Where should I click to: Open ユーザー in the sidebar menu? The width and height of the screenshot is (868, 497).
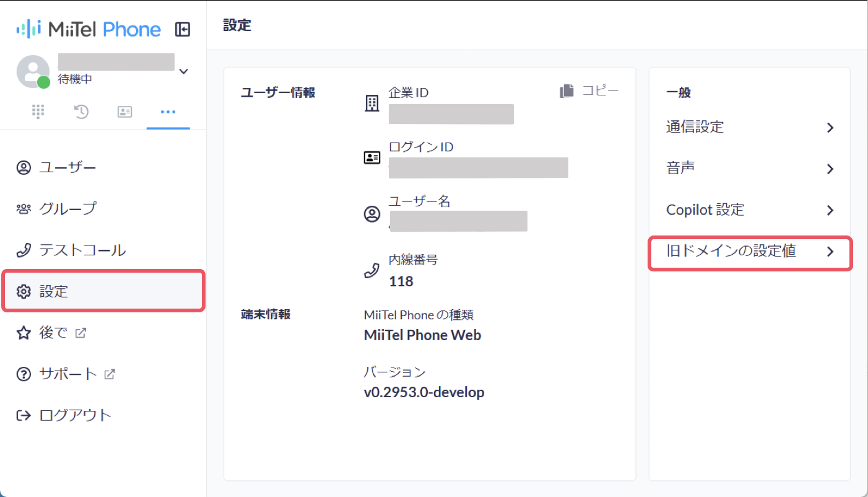pyautogui.click(x=103, y=167)
